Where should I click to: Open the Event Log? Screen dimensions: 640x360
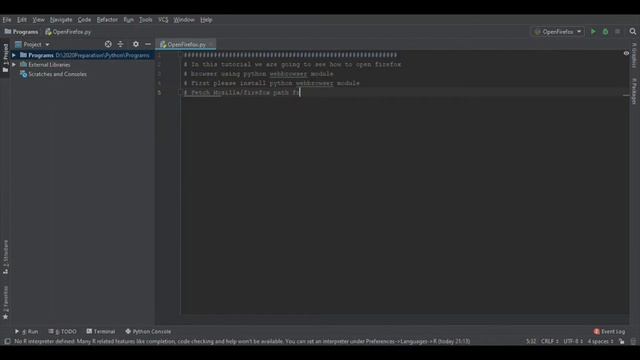tap(609, 331)
